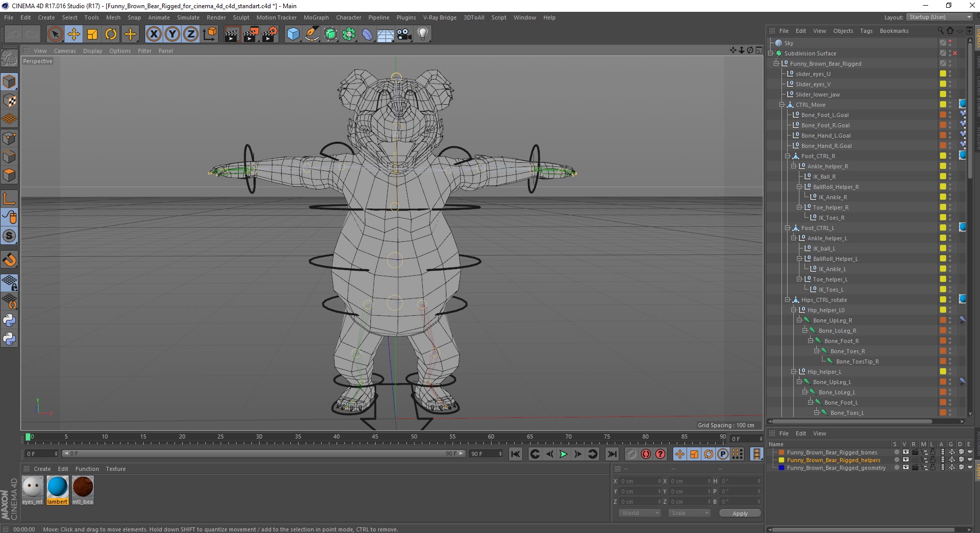Select the eyes_mt material
The height and width of the screenshot is (533, 980).
[x=32, y=490]
